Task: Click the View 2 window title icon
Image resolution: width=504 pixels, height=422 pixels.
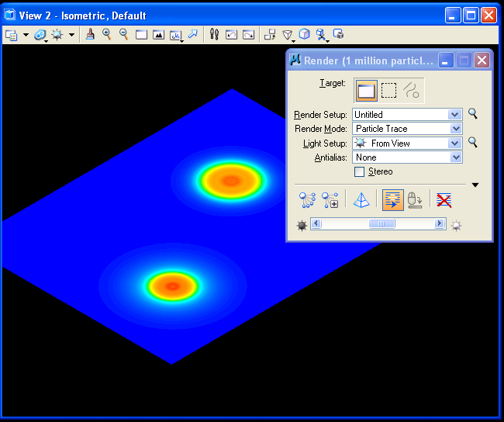Action: click(x=10, y=15)
